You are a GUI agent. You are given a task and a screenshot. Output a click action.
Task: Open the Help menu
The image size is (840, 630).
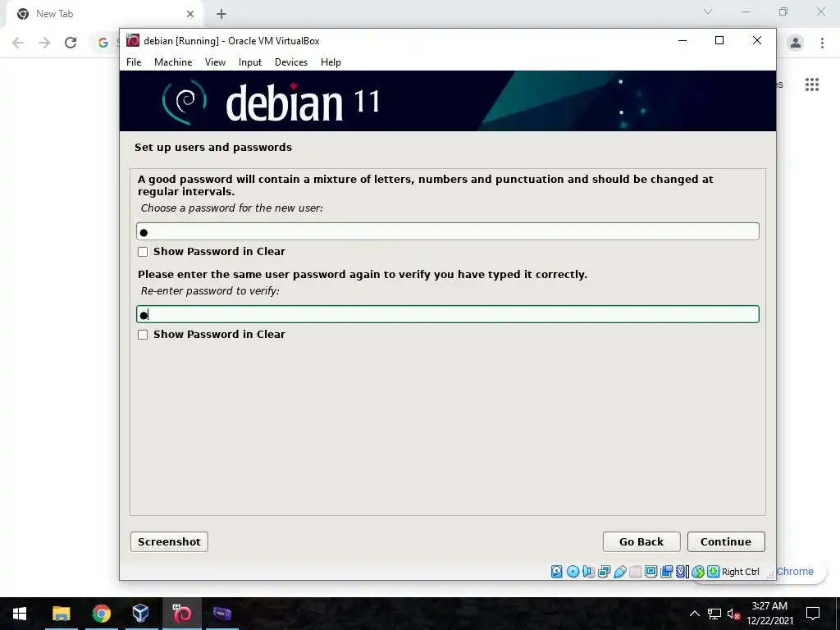click(x=331, y=62)
